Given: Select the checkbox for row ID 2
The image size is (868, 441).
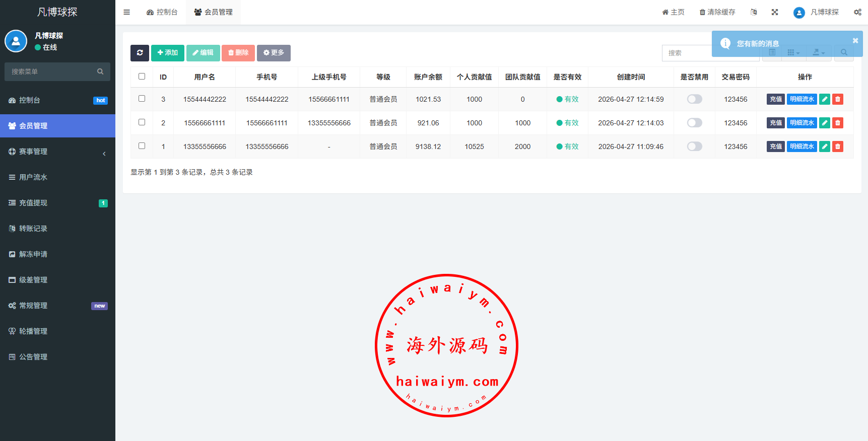Looking at the screenshot, I should (x=142, y=122).
